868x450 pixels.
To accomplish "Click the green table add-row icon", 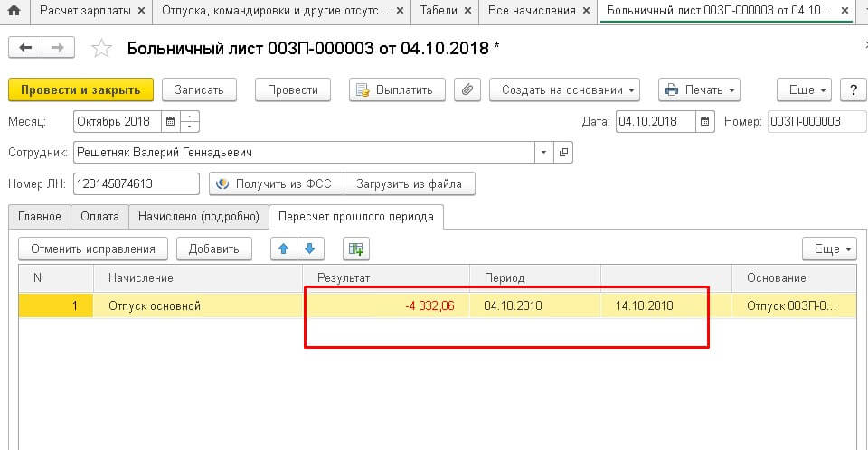I will tap(355, 248).
